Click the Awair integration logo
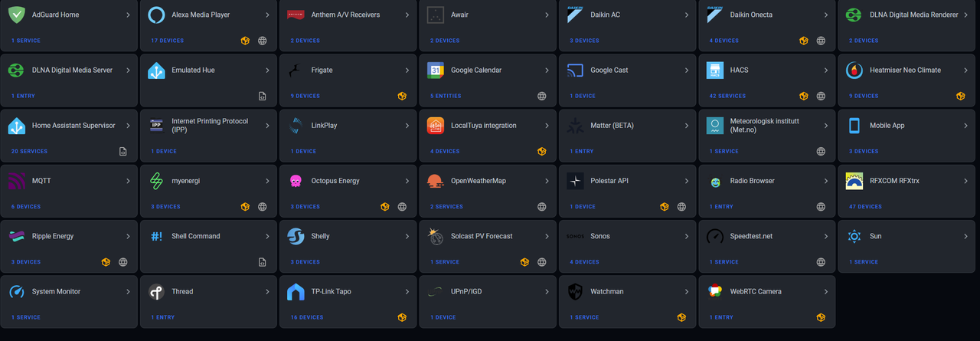980x341 pixels. [436, 15]
